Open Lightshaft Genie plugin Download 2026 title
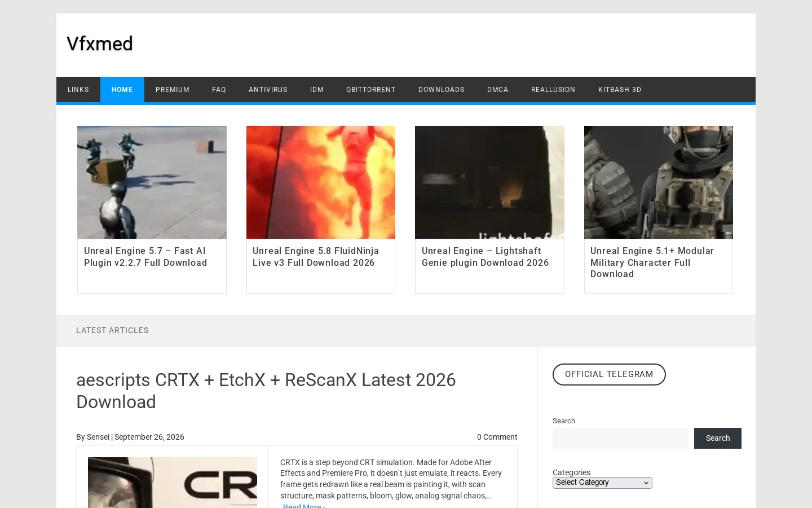The image size is (812, 508). click(485, 257)
